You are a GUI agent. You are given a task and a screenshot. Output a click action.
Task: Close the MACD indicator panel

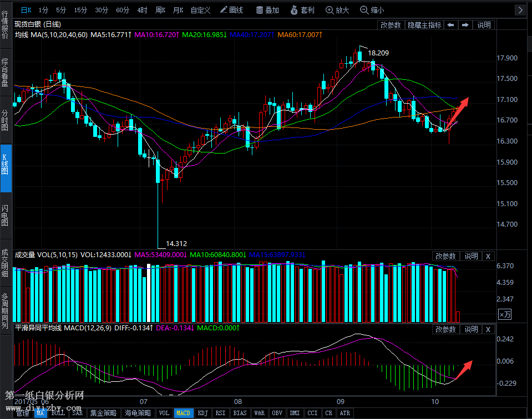(x=488, y=329)
